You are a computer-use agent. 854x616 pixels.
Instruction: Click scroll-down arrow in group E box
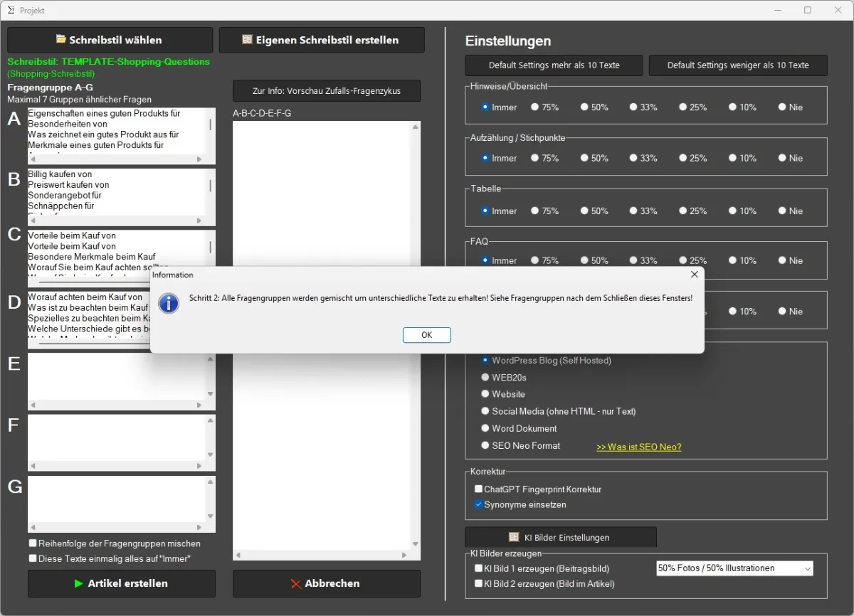click(x=211, y=394)
